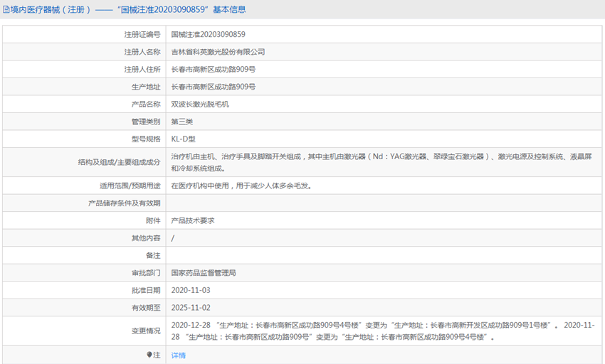
Task: Select the management class value 第三类
Action: pyautogui.click(x=181, y=122)
